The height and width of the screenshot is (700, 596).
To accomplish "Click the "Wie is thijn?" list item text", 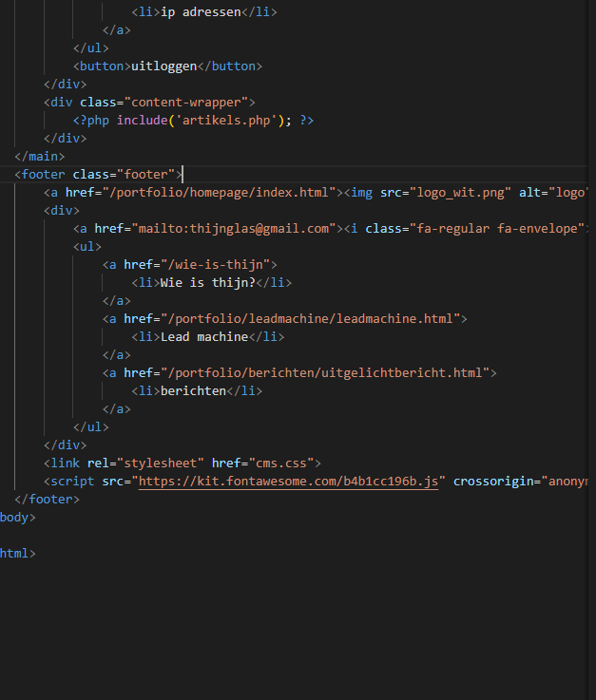I will [x=207, y=282].
